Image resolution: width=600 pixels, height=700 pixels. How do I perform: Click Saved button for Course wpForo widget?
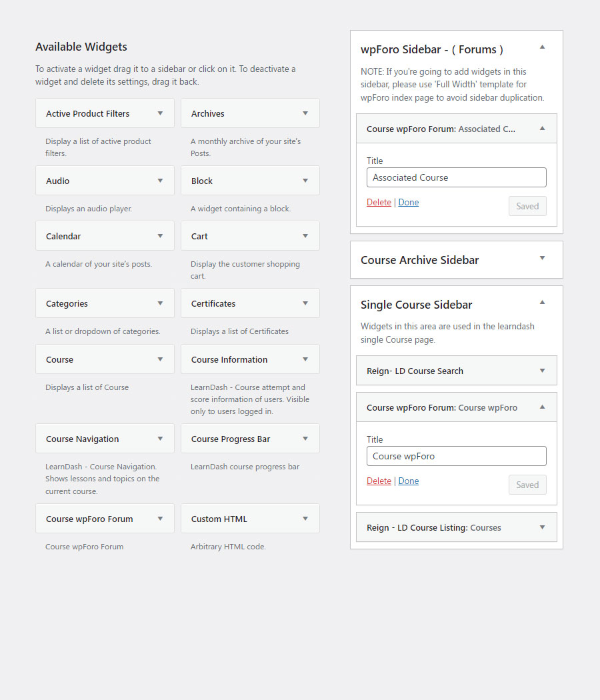pos(527,485)
